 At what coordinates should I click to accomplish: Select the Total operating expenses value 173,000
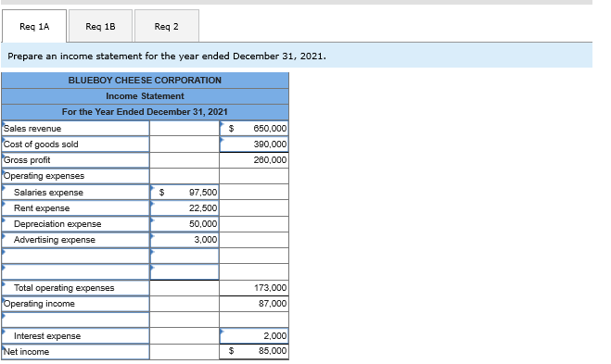tap(254, 288)
